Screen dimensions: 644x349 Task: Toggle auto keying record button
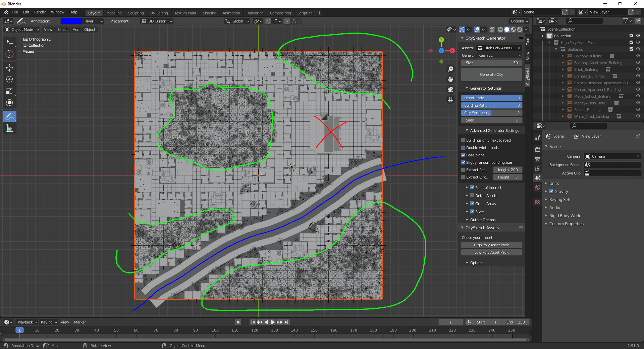238,322
